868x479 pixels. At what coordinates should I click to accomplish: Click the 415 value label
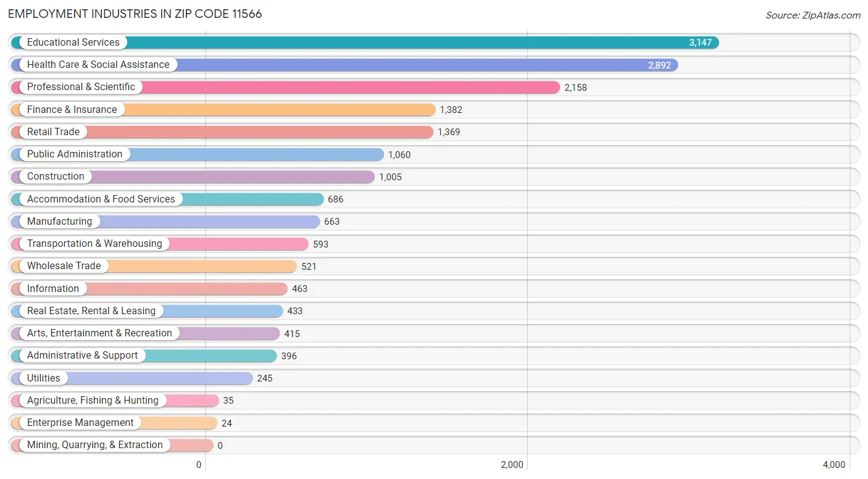point(291,334)
